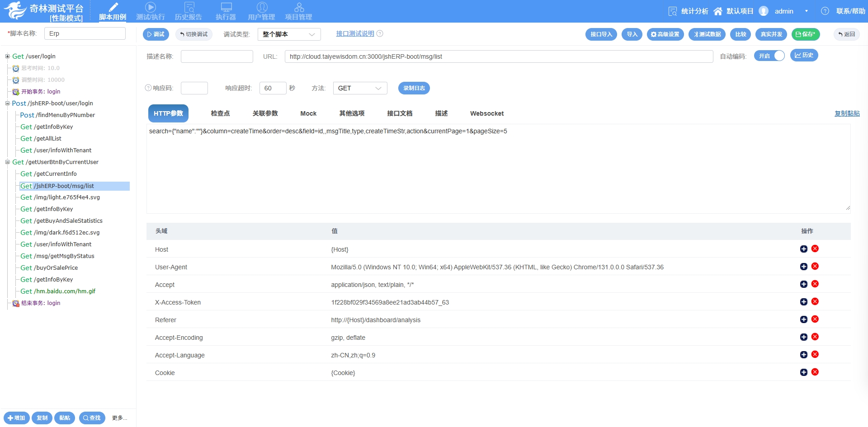Click the 录制日志 button
The image size is (868, 427).
point(414,88)
